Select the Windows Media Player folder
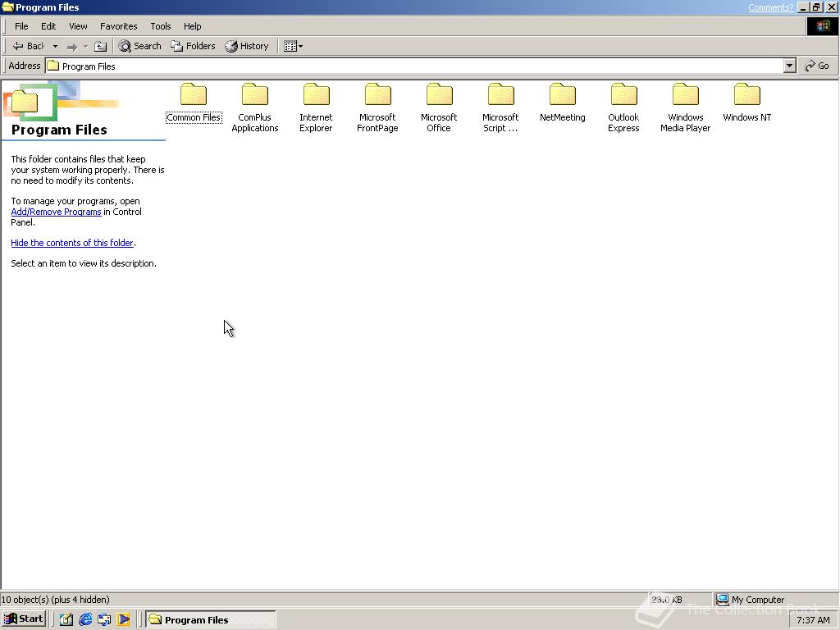Viewport: 840px width, 630px height. click(685, 107)
